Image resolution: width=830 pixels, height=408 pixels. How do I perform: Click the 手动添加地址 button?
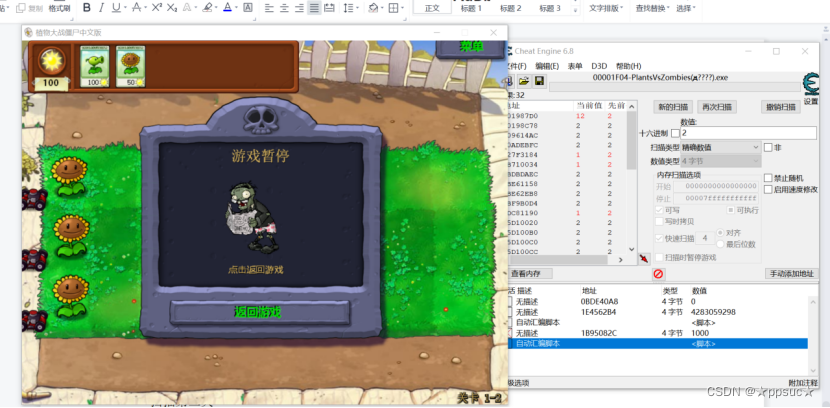coord(792,274)
